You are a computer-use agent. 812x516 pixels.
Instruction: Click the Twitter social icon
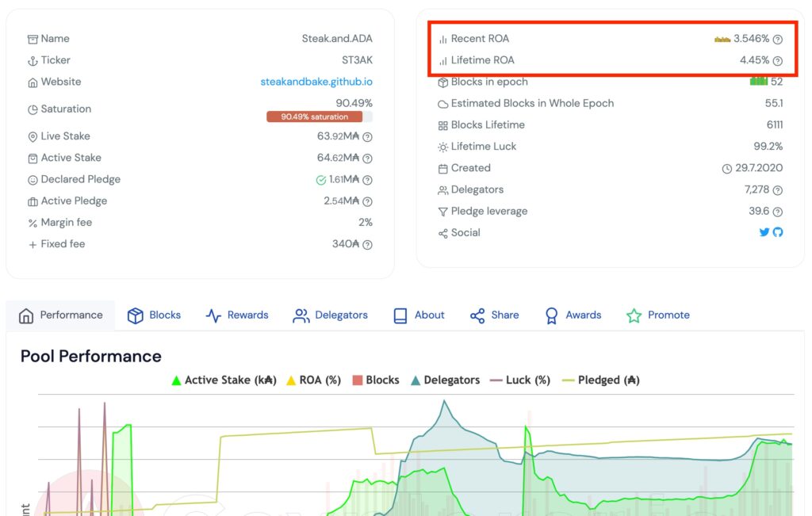(764, 233)
